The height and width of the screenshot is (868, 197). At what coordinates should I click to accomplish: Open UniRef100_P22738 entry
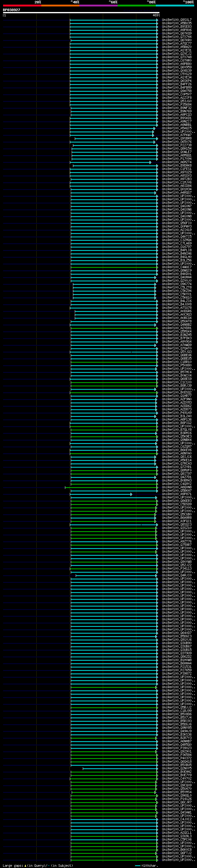coord(177,145)
